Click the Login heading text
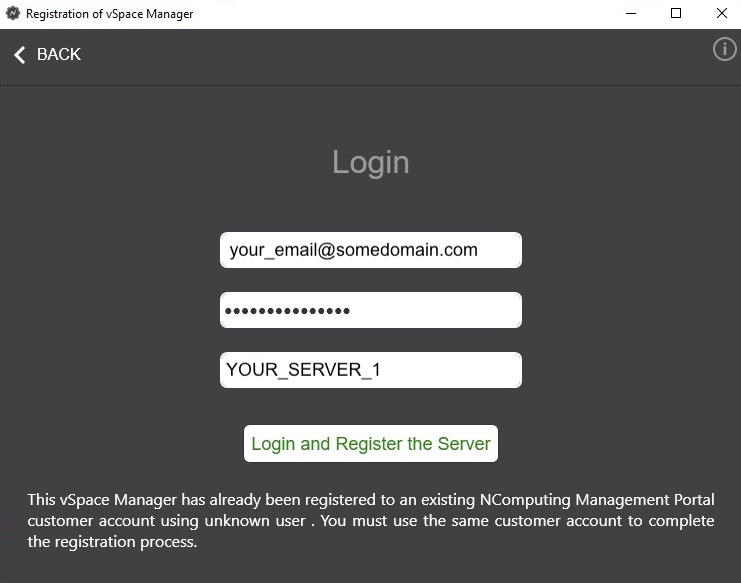Viewport: 741px width, 583px height. [370, 163]
